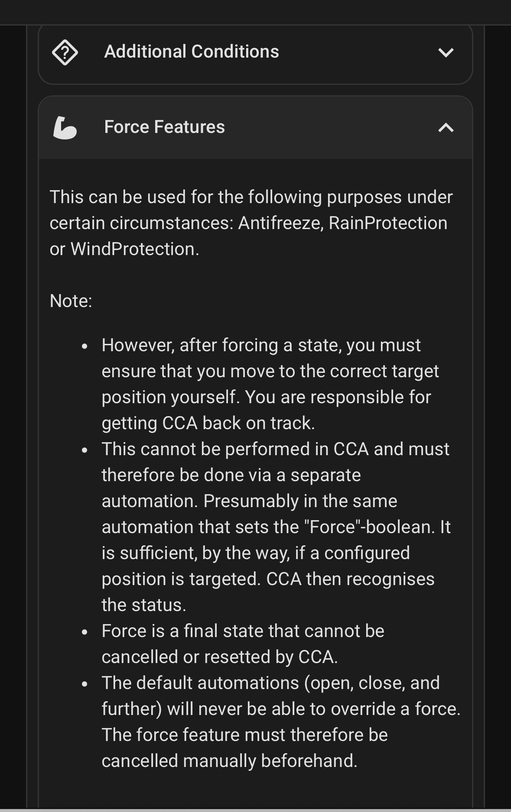Click the question-mark diamond icon
The width and height of the screenshot is (511, 812).
(65, 52)
